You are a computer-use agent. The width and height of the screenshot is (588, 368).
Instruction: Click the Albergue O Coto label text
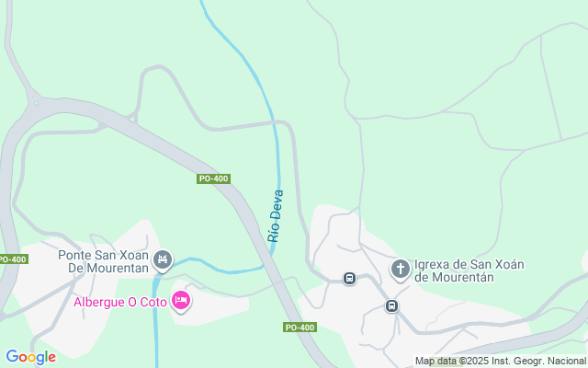(120, 302)
